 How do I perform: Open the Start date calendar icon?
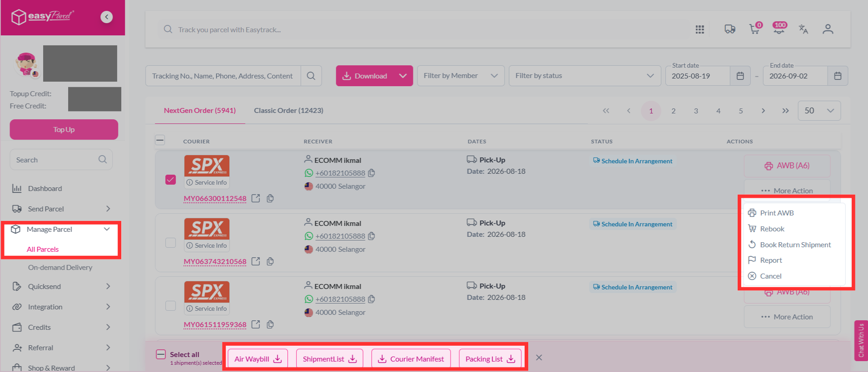click(x=740, y=76)
